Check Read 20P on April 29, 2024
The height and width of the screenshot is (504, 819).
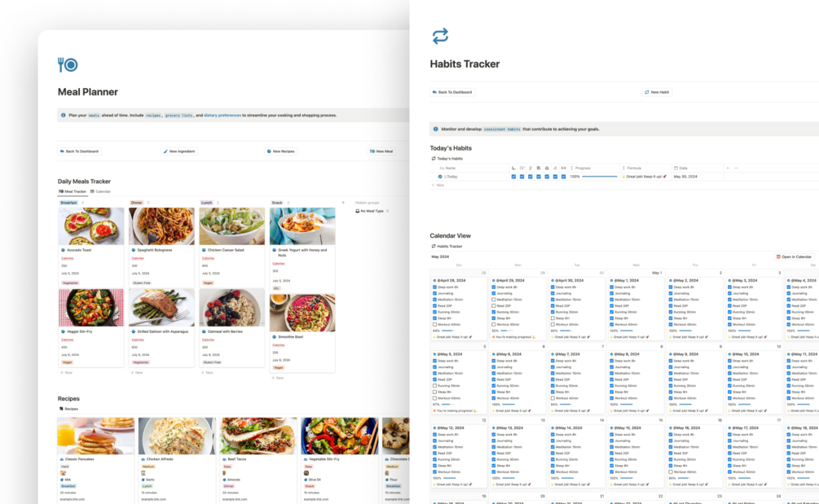click(494, 306)
